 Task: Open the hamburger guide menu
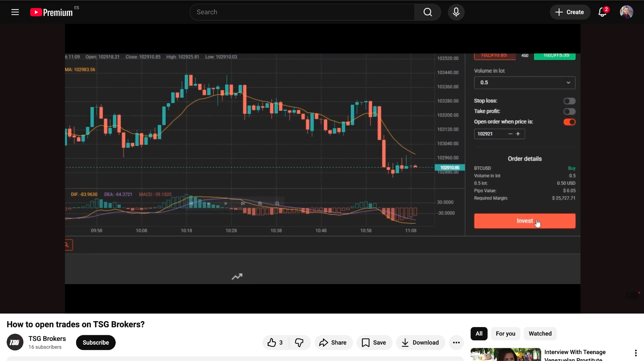(x=15, y=12)
